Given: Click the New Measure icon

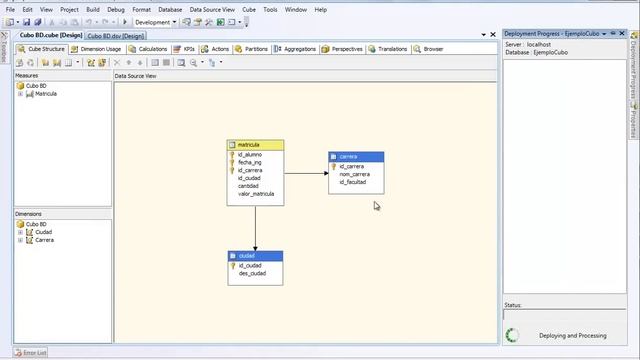Looking at the screenshot, I should pyautogui.click(x=45, y=62).
